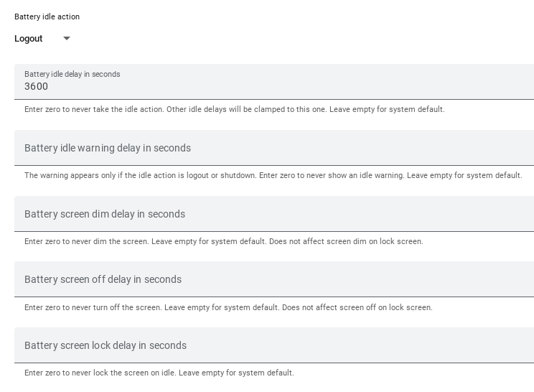Click "The warning appears only if" hint text

pos(79,176)
